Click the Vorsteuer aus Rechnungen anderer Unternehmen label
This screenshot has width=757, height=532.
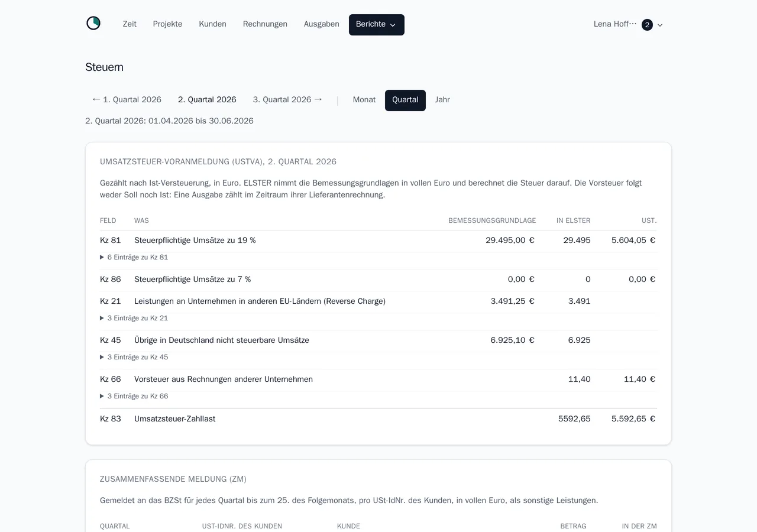[224, 379]
